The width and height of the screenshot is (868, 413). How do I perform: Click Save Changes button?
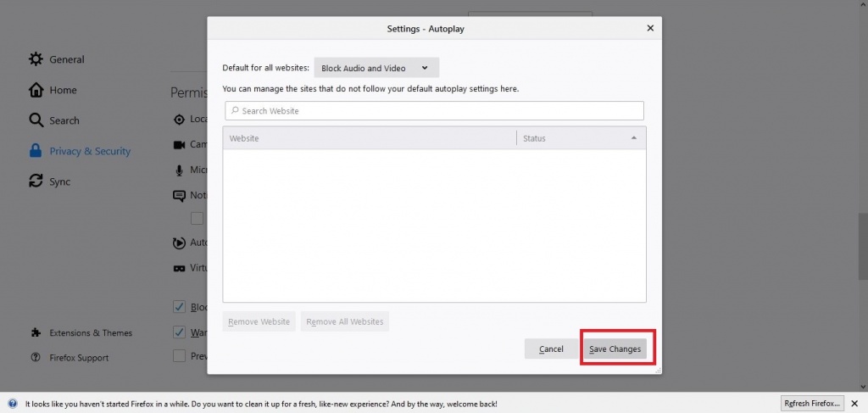coord(615,349)
